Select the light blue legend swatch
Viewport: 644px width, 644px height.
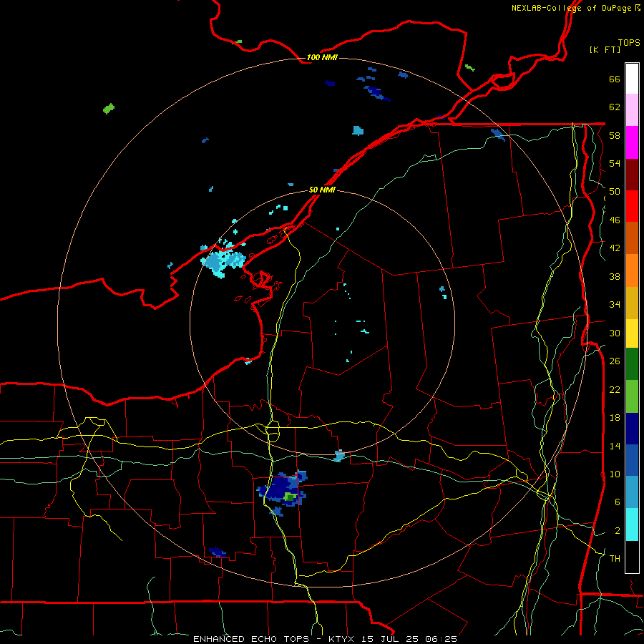tap(632, 492)
